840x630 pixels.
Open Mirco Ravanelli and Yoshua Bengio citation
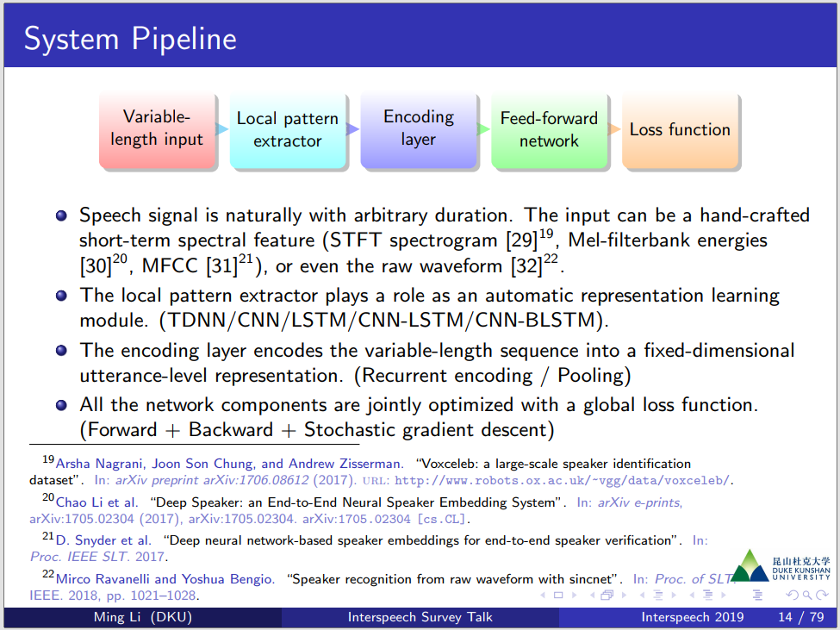165,579
